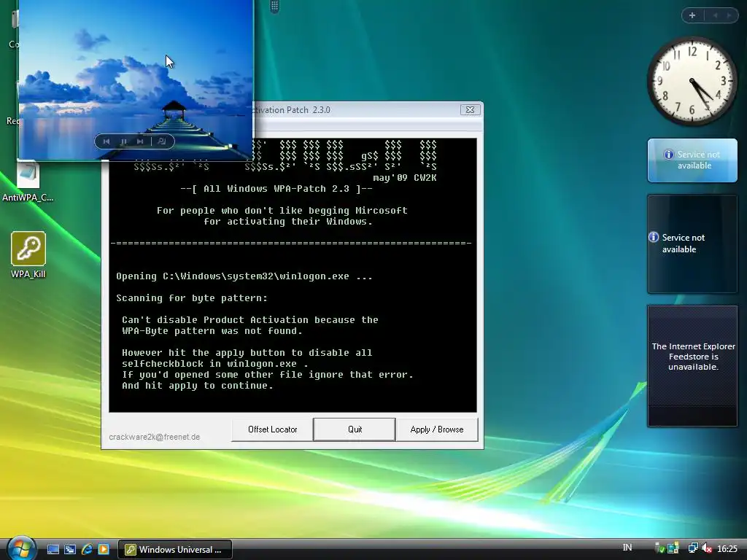Click the Internet Explorer Feedstore unavailable gadget

[692, 366]
